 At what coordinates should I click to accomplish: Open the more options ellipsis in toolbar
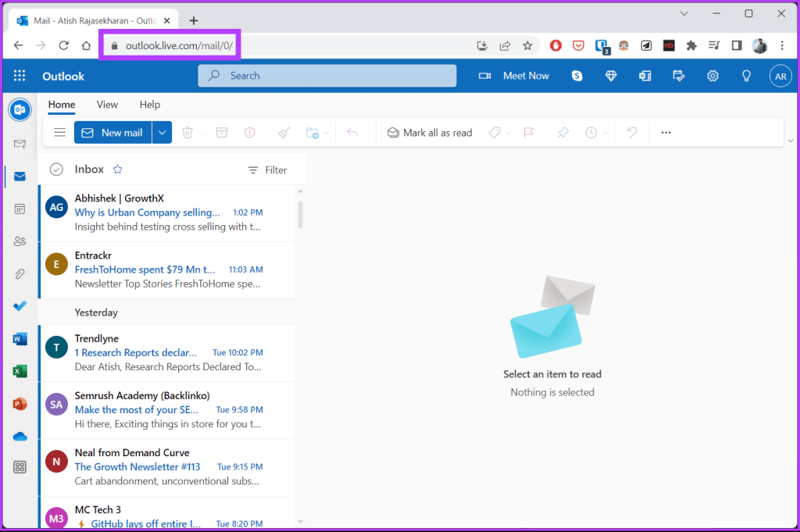(x=666, y=133)
